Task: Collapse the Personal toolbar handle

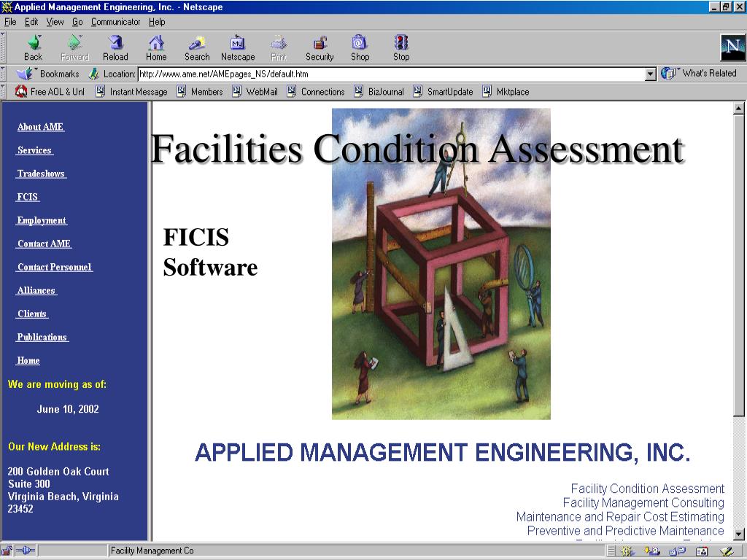Action: click(3, 91)
